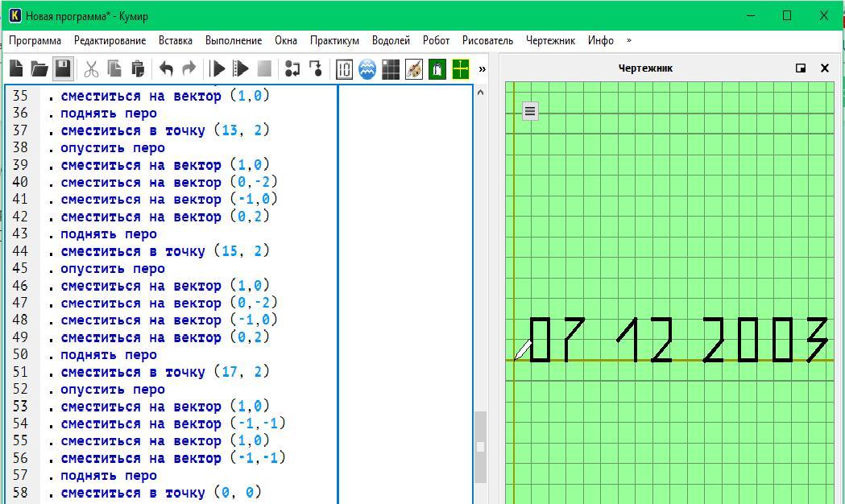
Task: Paste from the clipboard
Action: click(x=138, y=69)
